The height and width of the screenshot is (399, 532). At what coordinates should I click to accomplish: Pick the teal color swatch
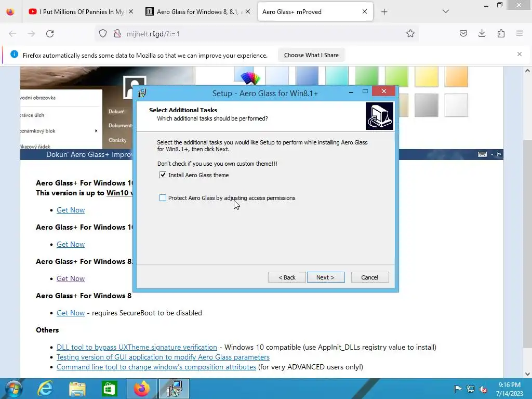[x=337, y=77]
